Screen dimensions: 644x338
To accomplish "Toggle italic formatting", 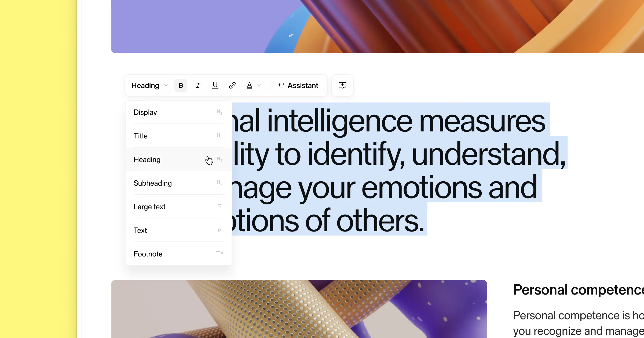I will click(x=198, y=85).
